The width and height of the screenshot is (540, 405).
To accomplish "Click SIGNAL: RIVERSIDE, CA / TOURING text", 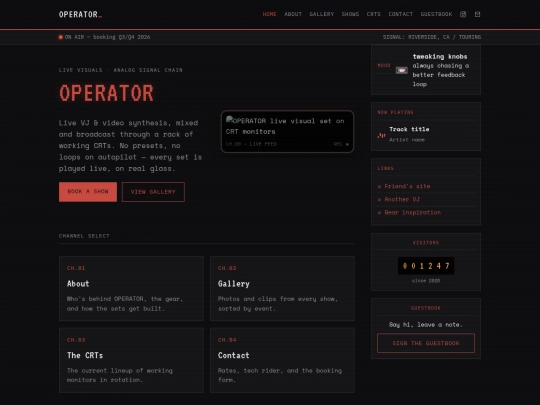I will point(432,37).
